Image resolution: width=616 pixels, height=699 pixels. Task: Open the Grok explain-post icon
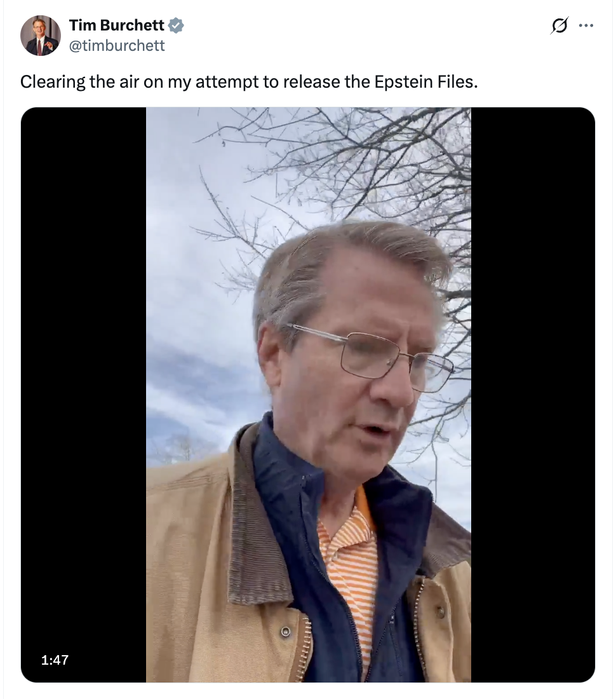click(x=559, y=25)
